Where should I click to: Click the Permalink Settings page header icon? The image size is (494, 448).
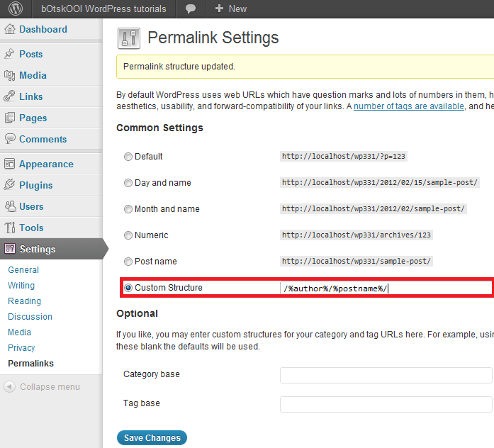129,38
